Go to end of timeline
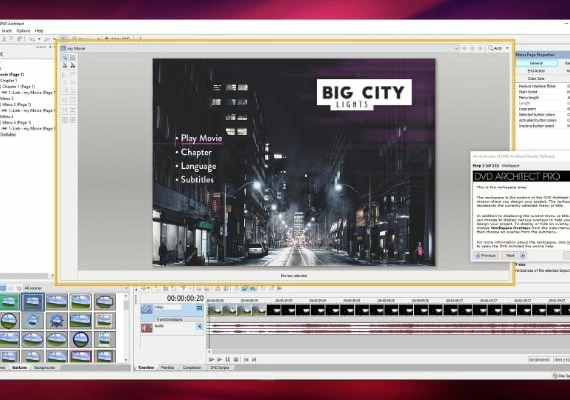Viewport: 570px width, 400px height. [254, 360]
